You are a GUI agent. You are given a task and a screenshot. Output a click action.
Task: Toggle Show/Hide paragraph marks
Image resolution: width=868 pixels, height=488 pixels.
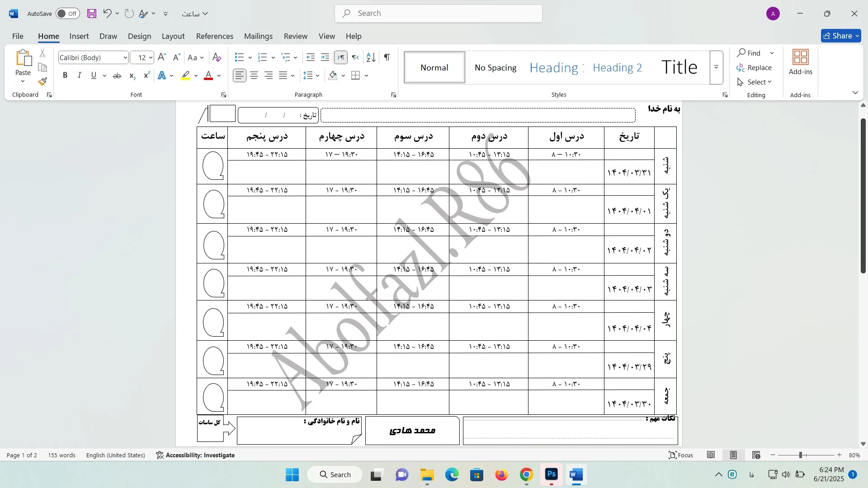click(387, 57)
